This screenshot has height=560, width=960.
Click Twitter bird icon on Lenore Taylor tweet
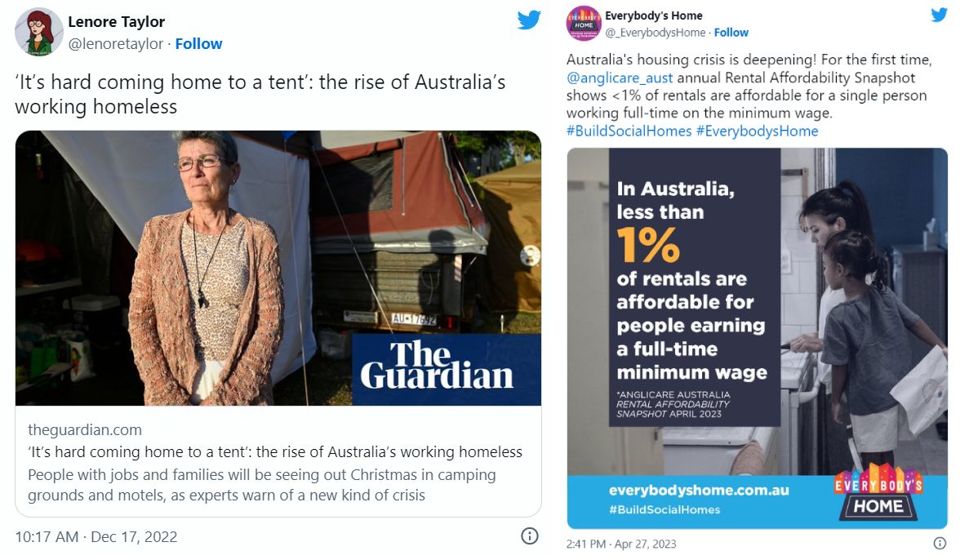tap(529, 20)
